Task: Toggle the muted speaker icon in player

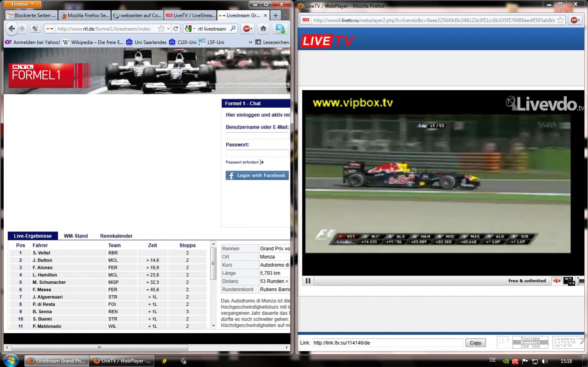Action: (557, 281)
